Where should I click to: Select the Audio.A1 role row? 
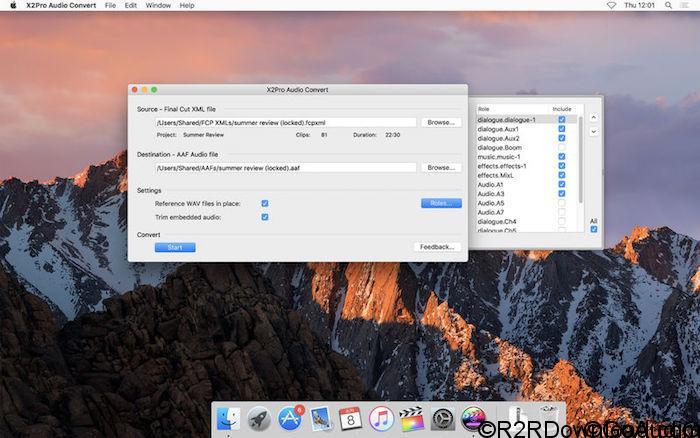526,184
